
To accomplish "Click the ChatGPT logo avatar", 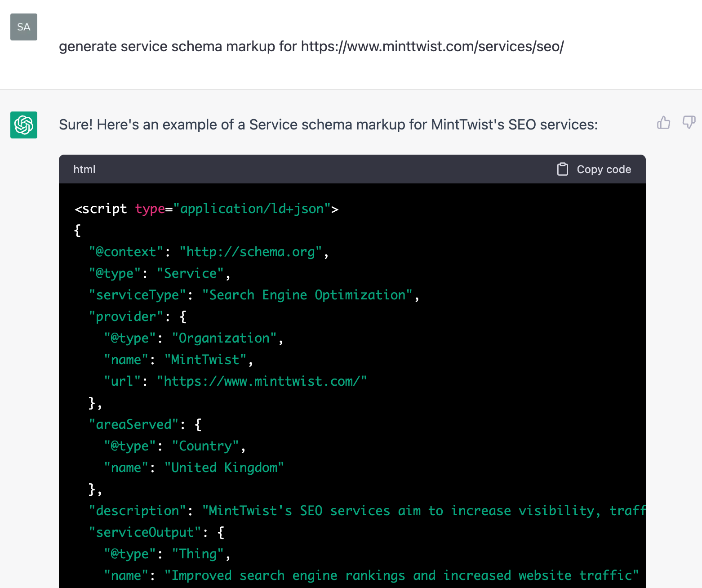I will click(x=24, y=125).
